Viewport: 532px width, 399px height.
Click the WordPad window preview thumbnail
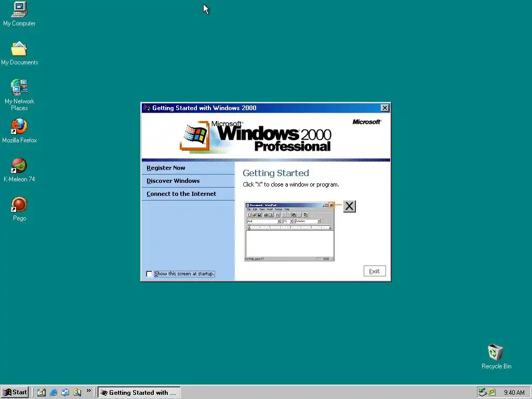[x=289, y=232]
